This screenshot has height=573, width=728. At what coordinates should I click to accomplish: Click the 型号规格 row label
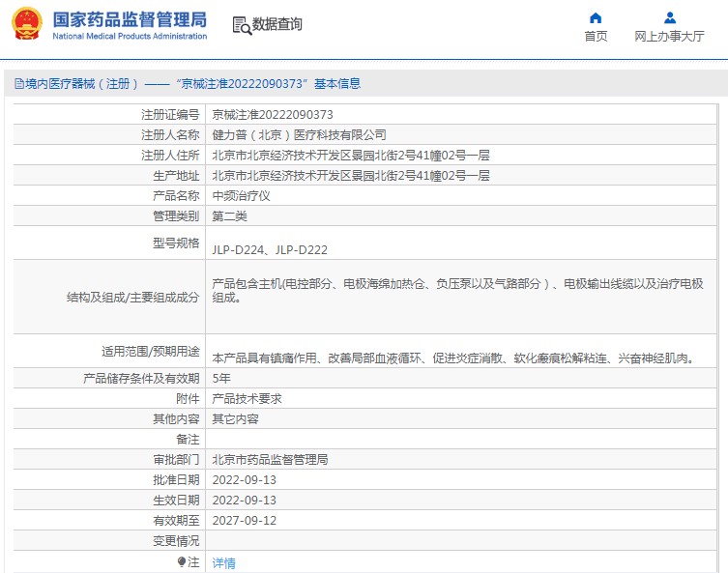[176, 243]
